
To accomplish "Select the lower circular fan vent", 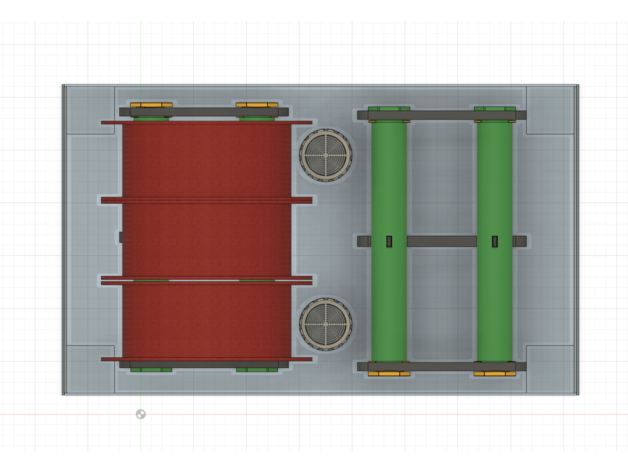I will pos(324,322).
